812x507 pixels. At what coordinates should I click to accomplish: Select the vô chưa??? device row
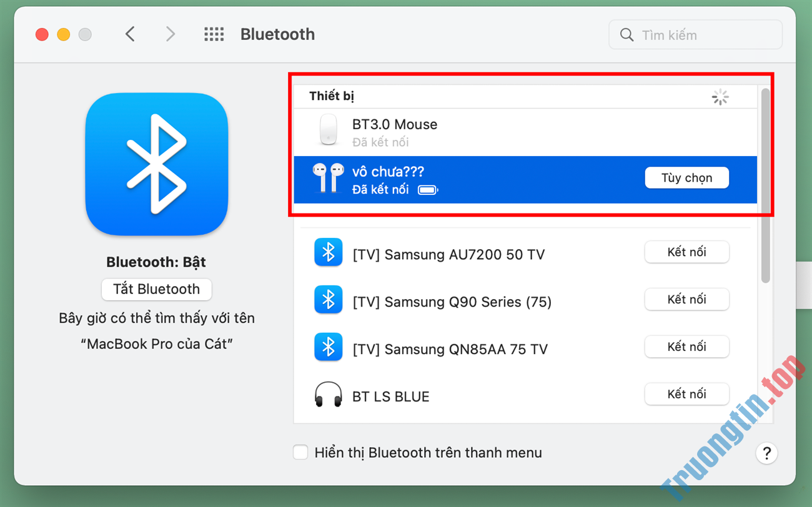[525, 180]
